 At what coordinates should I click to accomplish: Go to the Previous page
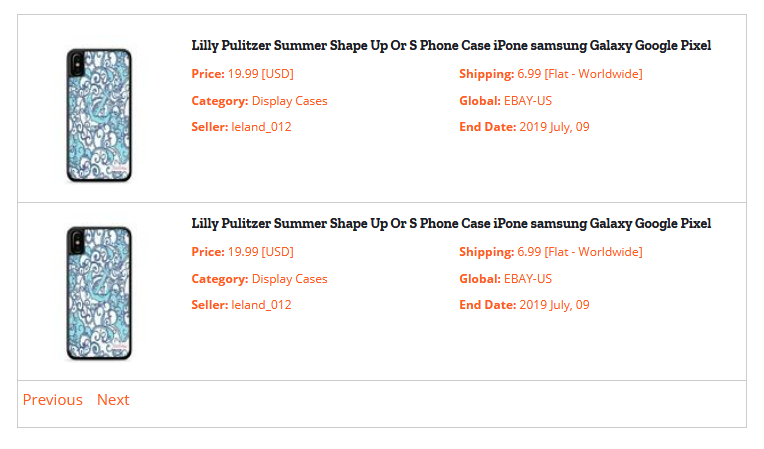(x=53, y=400)
